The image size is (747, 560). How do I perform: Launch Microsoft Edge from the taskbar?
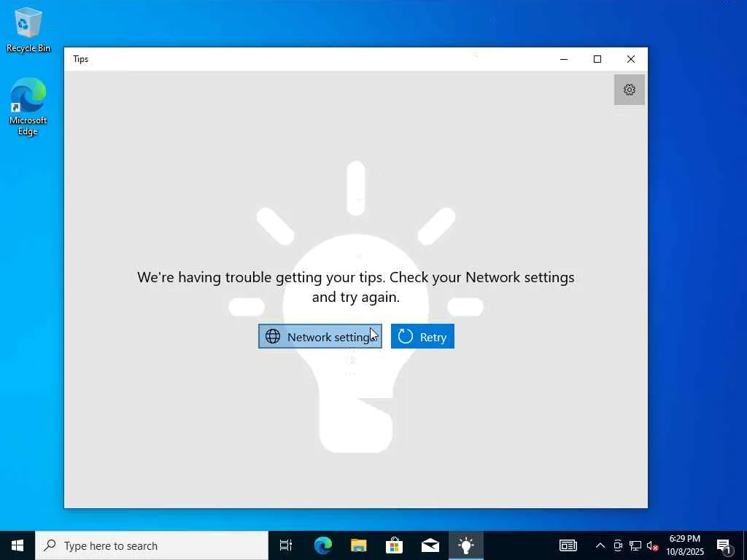point(322,545)
